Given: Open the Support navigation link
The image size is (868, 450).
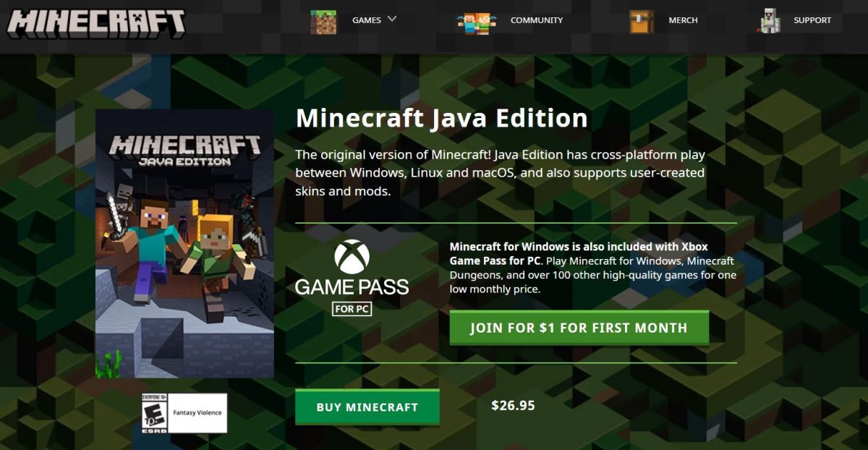Looking at the screenshot, I should tap(812, 20).
